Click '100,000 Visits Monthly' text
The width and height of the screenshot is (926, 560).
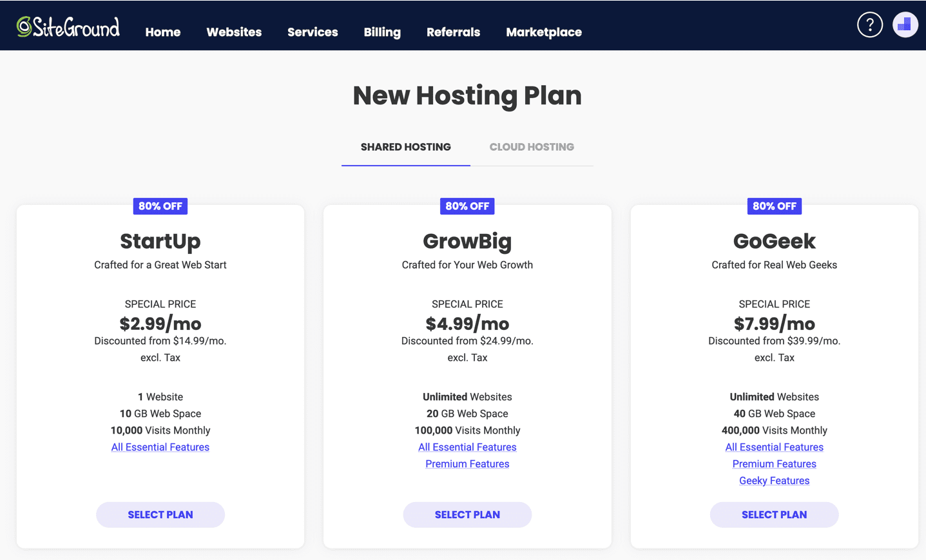467,430
